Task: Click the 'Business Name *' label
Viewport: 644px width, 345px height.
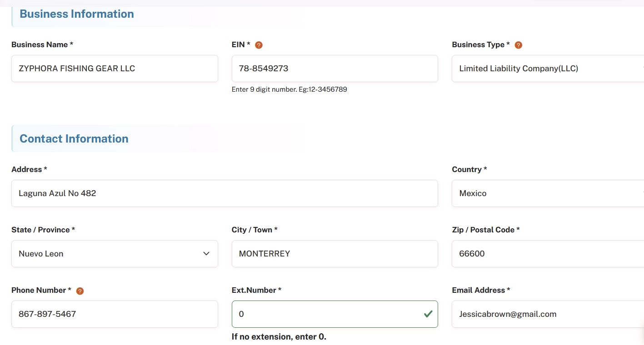Action: [42, 44]
